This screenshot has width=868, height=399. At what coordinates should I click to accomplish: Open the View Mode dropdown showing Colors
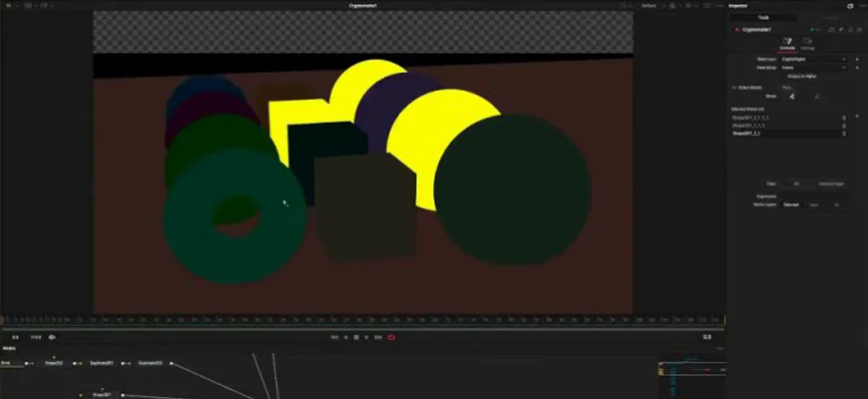[813, 68]
